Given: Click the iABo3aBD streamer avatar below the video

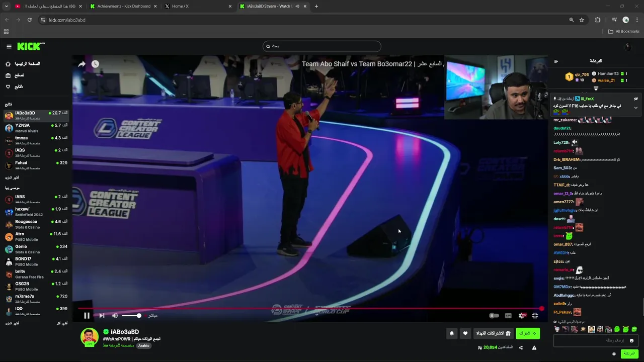Looking at the screenshot, I should 90,337.
